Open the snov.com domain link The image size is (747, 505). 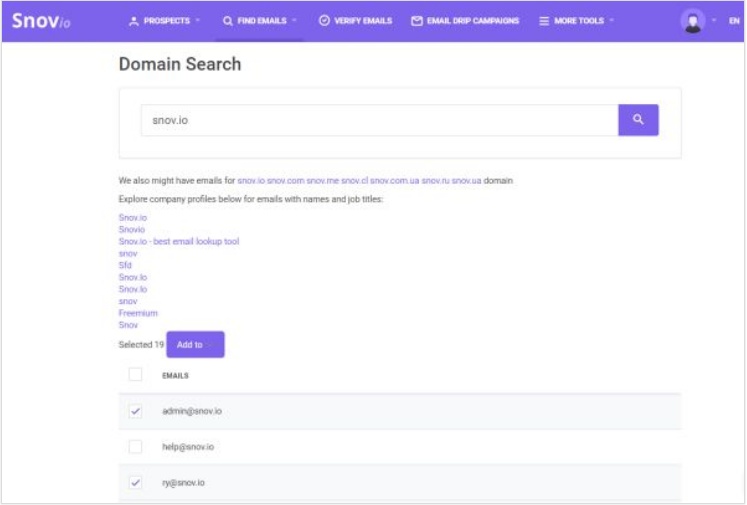pyautogui.click(x=285, y=181)
